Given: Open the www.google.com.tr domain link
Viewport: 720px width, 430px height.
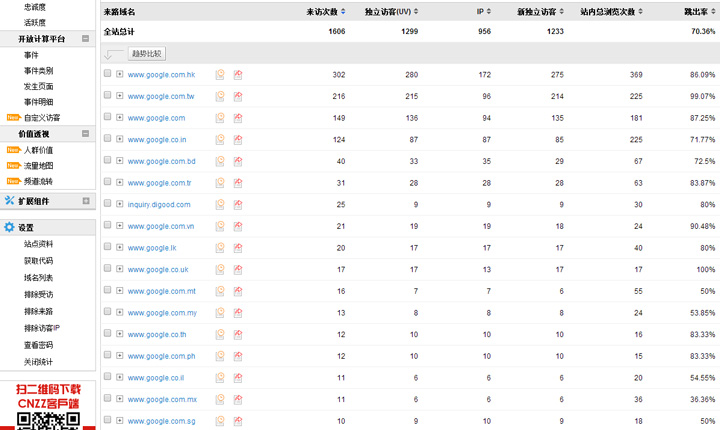Looking at the screenshot, I should [x=159, y=183].
